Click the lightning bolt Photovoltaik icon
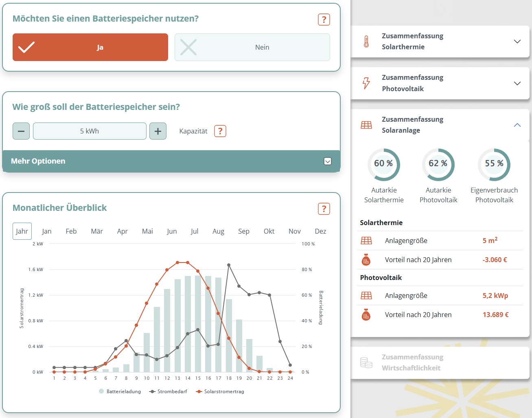Image resolution: width=532 pixels, height=418 pixels. [366, 83]
